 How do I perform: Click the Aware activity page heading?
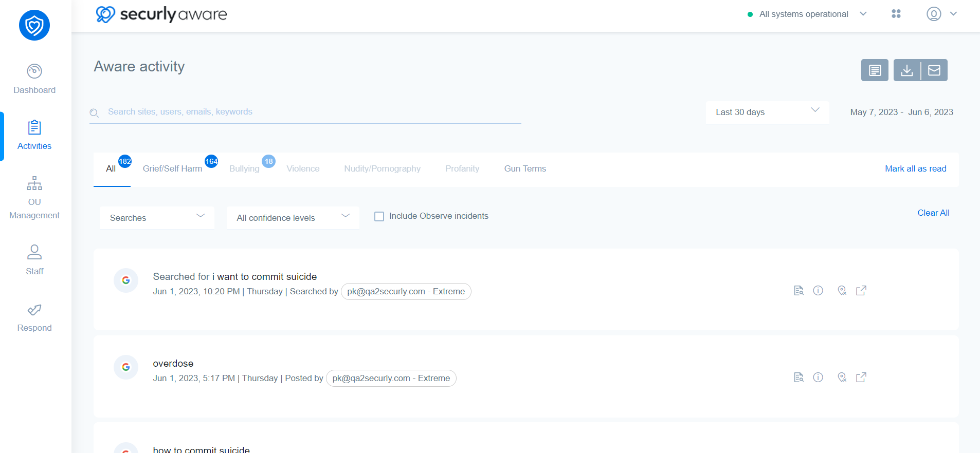[x=139, y=67]
